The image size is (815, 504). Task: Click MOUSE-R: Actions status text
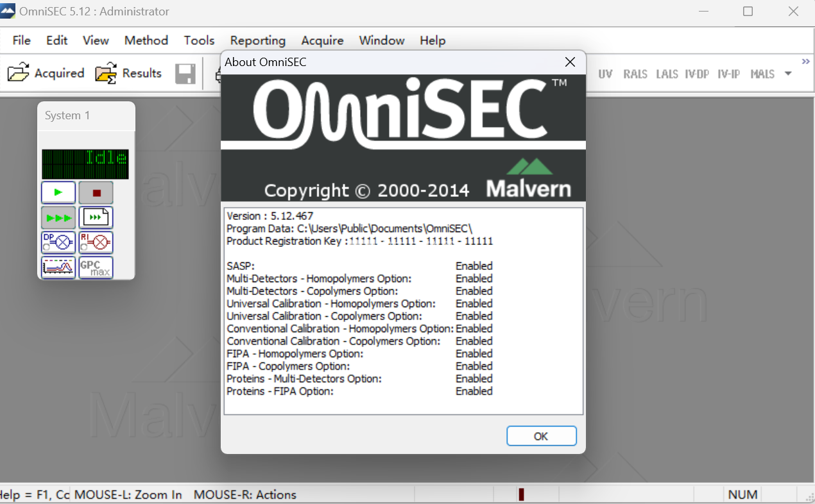tap(245, 494)
